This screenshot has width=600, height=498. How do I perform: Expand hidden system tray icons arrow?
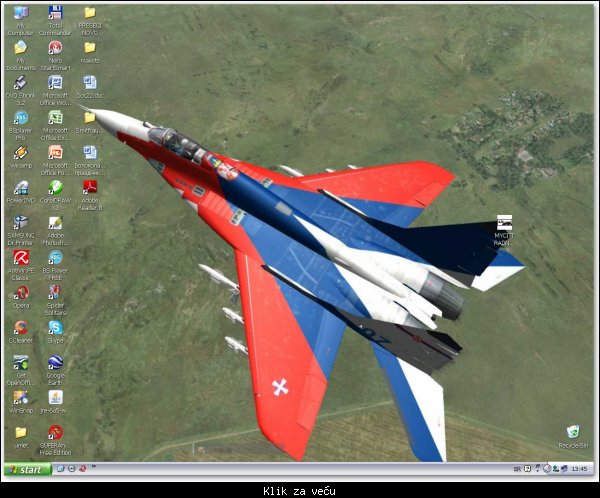pos(547,469)
